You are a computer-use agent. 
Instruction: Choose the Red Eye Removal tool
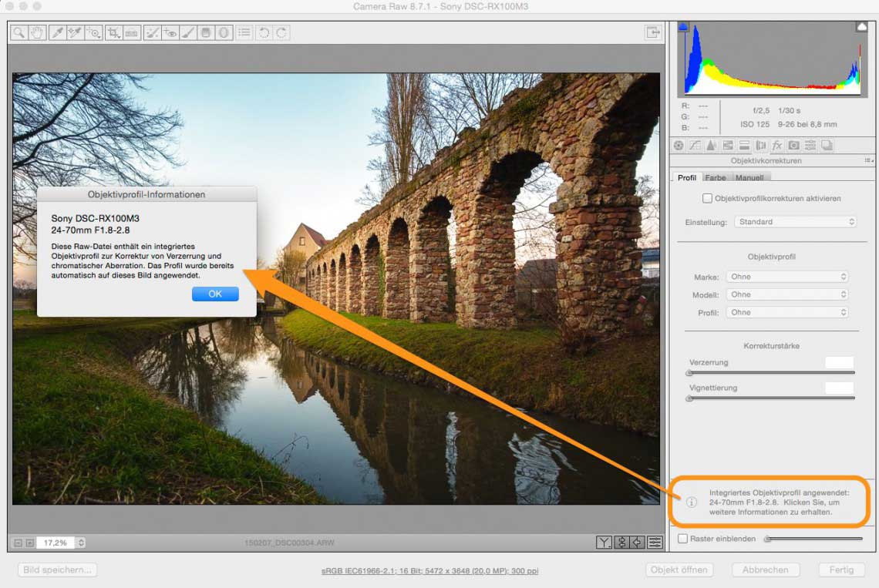click(x=170, y=32)
